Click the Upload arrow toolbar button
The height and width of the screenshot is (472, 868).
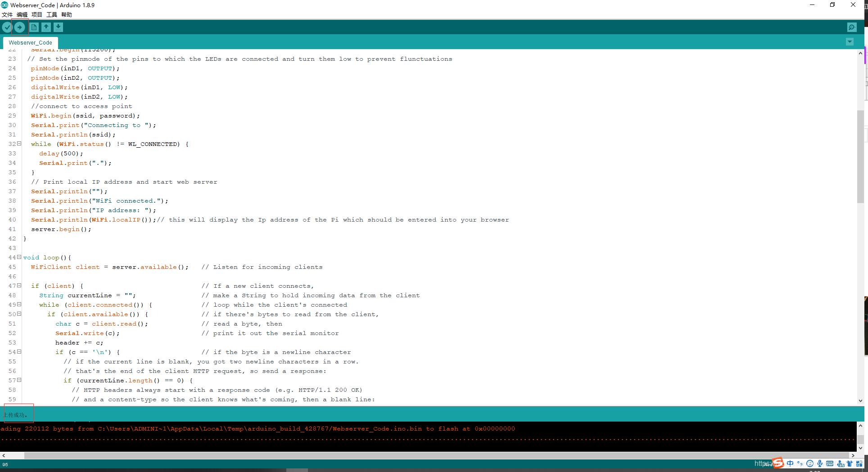tap(19, 27)
